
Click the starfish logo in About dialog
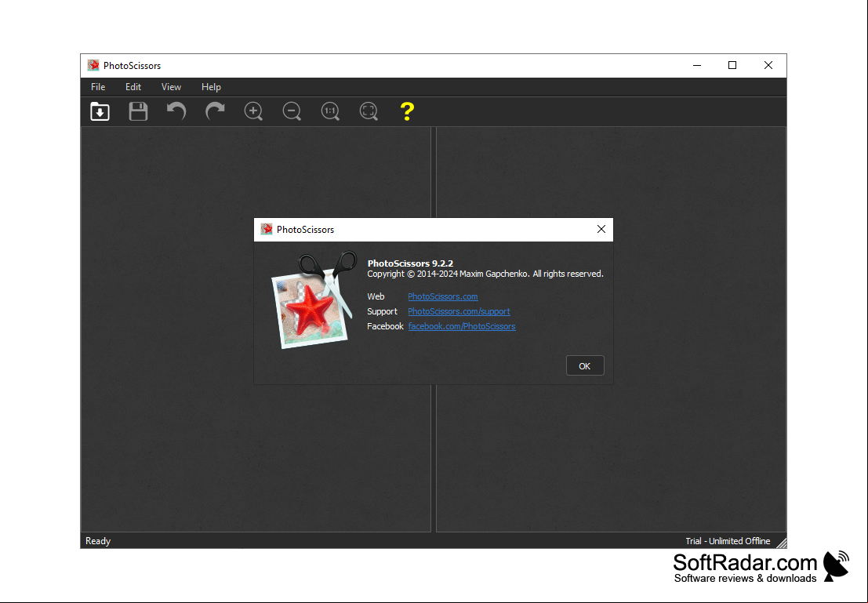[x=314, y=300]
